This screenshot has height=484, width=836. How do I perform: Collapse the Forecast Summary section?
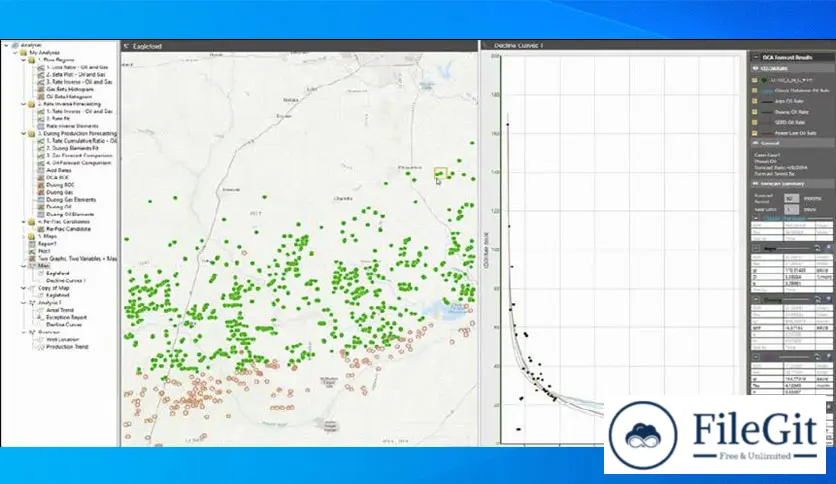(755, 184)
